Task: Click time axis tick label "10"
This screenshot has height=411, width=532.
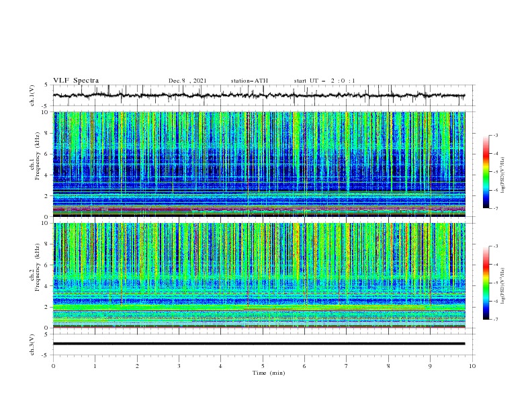Action: (x=472, y=366)
